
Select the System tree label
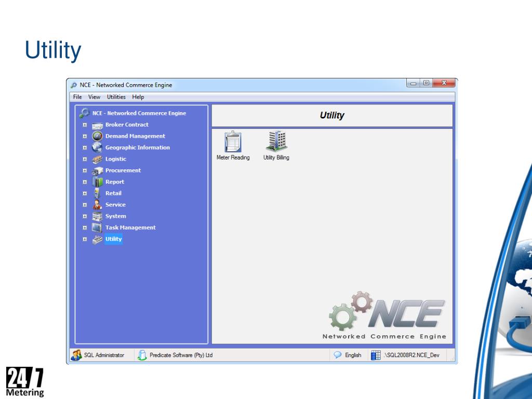pos(116,216)
